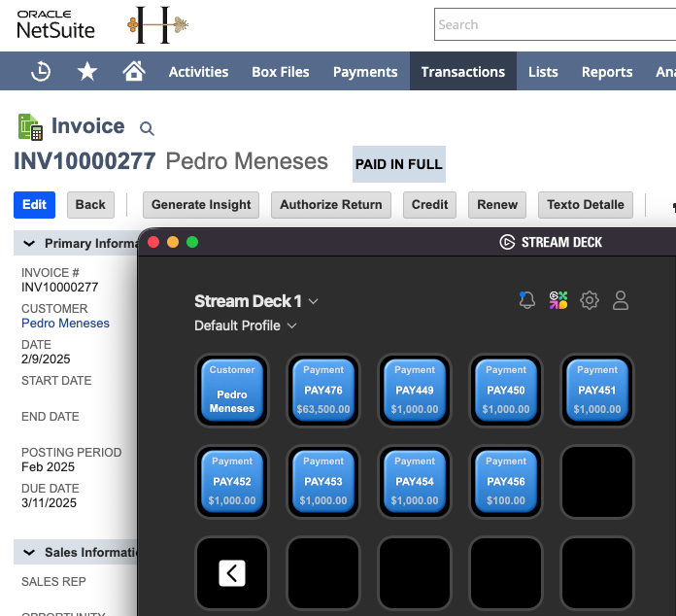Maximize the Stream Deck window with green button
The width and height of the screenshot is (676, 616).
coord(192,242)
